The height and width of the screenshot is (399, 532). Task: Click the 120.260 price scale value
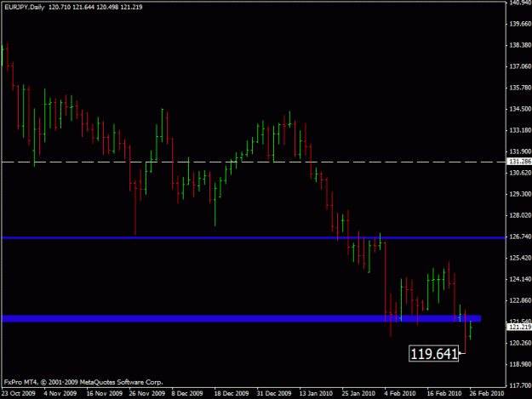tap(520, 343)
